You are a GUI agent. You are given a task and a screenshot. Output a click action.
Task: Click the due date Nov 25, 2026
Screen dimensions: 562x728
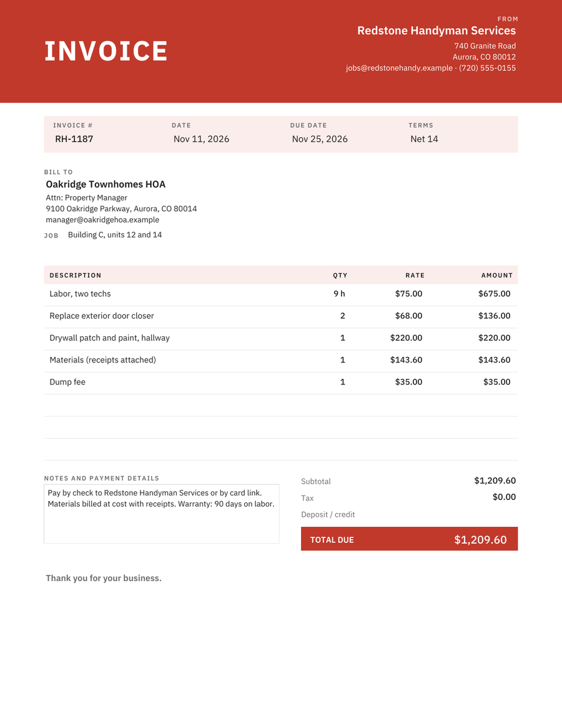320,139
